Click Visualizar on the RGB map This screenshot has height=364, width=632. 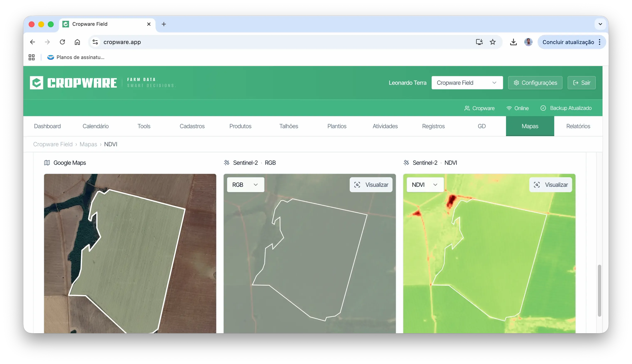(x=371, y=185)
